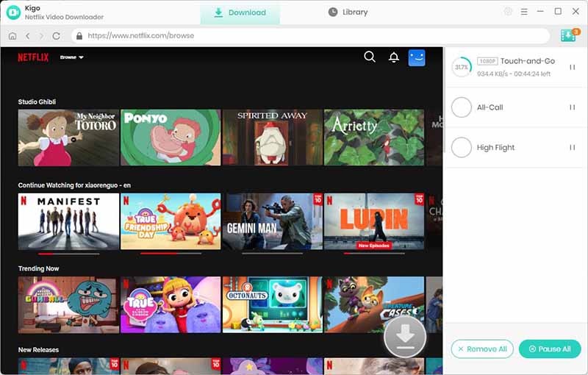This screenshot has width=588, height=375.
Task: Click the High Flight progress circle
Action: coord(462,147)
